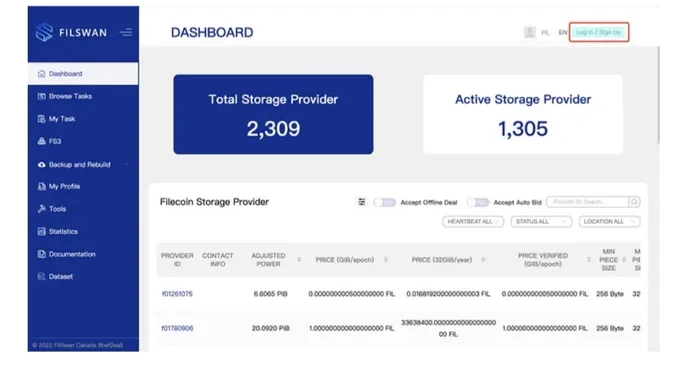The width and height of the screenshot is (680, 370).
Task: Click the Browse Tasks icon
Action: point(42,96)
